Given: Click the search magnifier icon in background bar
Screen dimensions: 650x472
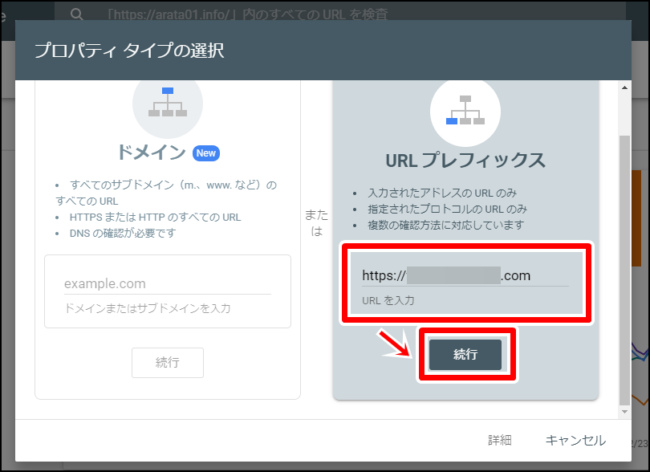Looking at the screenshot, I should [77, 14].
